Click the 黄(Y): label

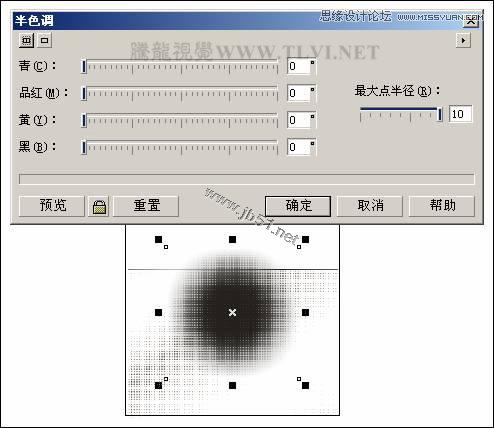pos(37,120)
